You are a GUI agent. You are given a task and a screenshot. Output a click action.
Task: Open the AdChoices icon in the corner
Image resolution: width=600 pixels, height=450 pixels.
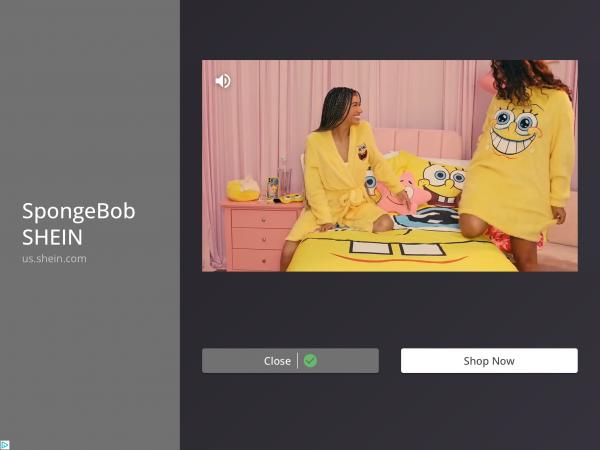[5, 444]
